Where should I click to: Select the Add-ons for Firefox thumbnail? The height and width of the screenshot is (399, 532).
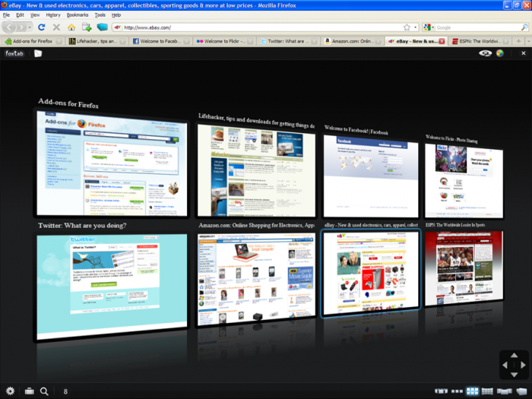(112, 163)
